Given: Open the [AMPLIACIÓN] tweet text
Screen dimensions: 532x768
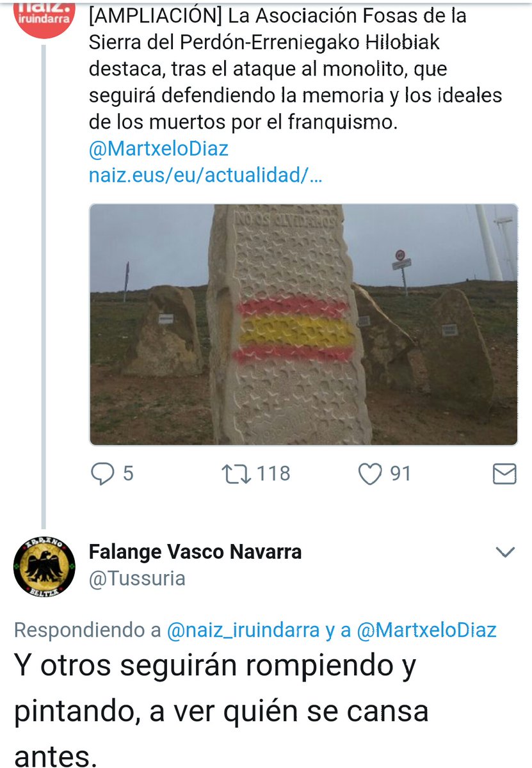Looking at the screenshot, I should (295, 69).
